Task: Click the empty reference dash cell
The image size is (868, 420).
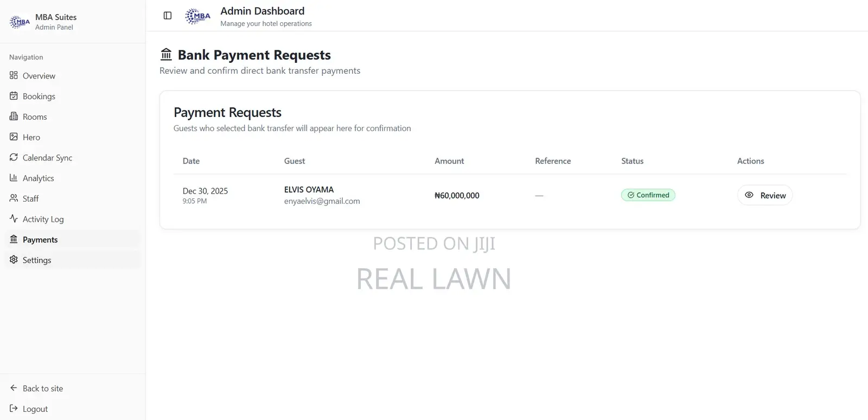Action: (x=539, y=196)
